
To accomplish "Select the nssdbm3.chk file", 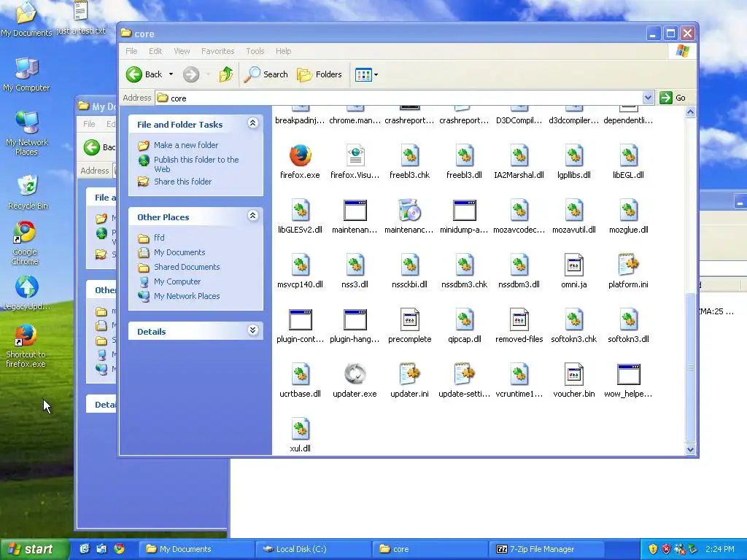I will click(464, 271).
